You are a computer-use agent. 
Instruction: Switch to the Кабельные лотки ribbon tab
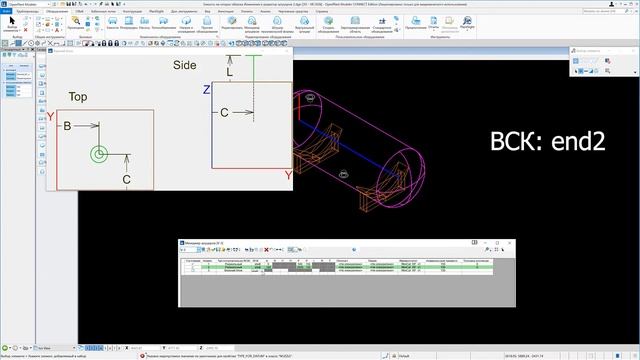pos(103,11)
